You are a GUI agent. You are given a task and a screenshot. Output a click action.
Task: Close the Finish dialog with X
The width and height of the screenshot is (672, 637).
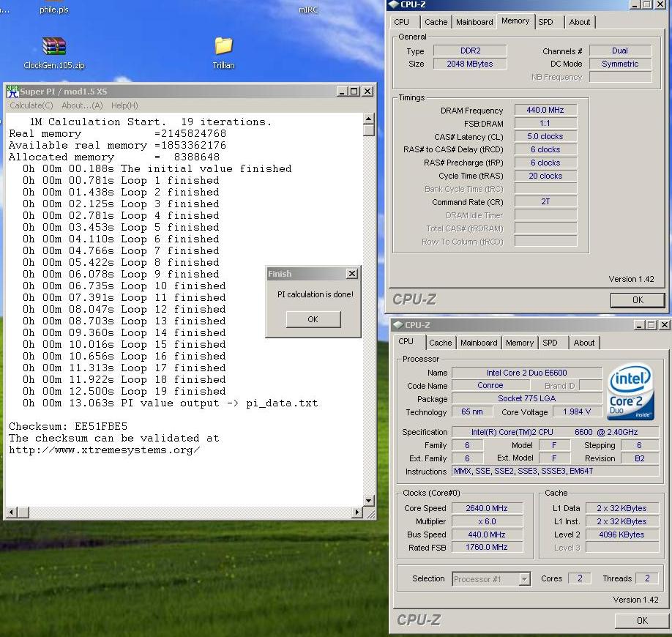[352, 274]
